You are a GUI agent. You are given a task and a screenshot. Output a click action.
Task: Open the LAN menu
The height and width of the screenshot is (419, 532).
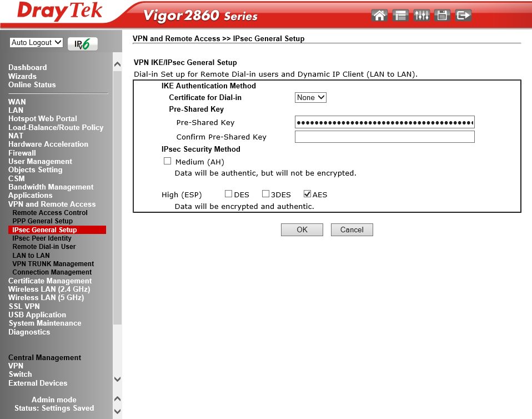[x=16, y=111]
